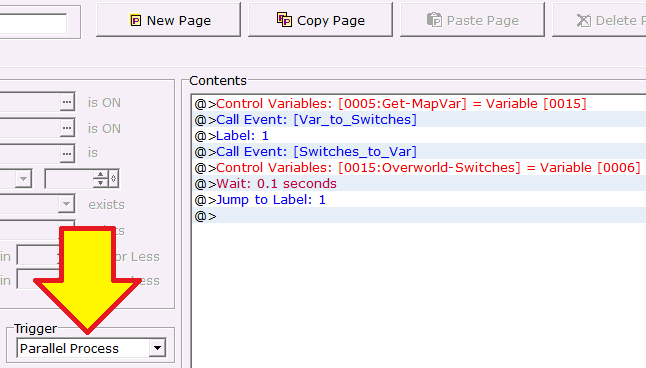Select the 'Wait: 0.1 seconds' command line
646x368 pixels.
click(419, 184)
